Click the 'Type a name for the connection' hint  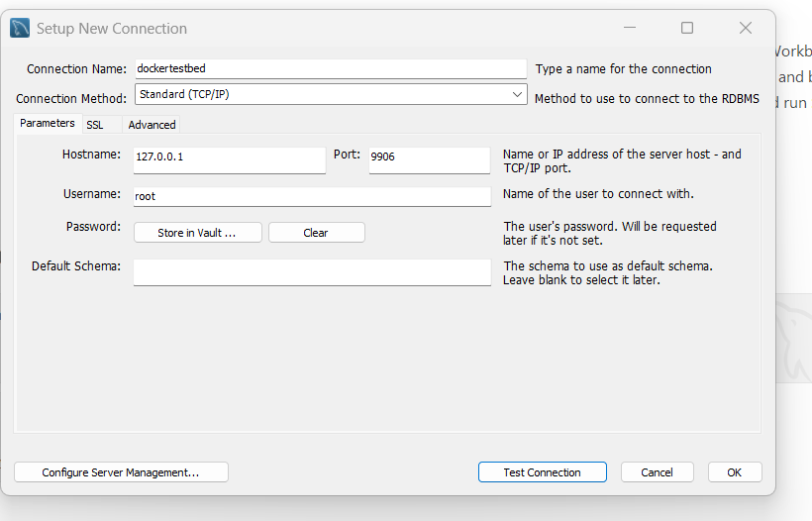click(624, 69)
